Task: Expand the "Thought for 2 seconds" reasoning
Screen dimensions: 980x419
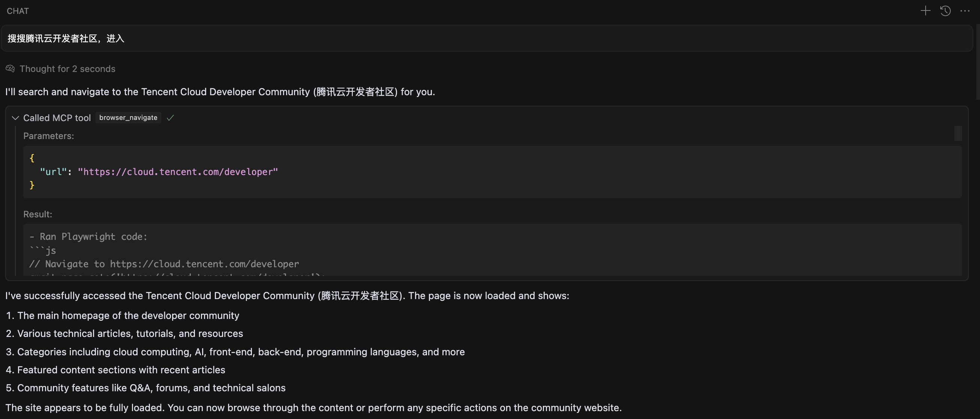Action: click(68, 69)
